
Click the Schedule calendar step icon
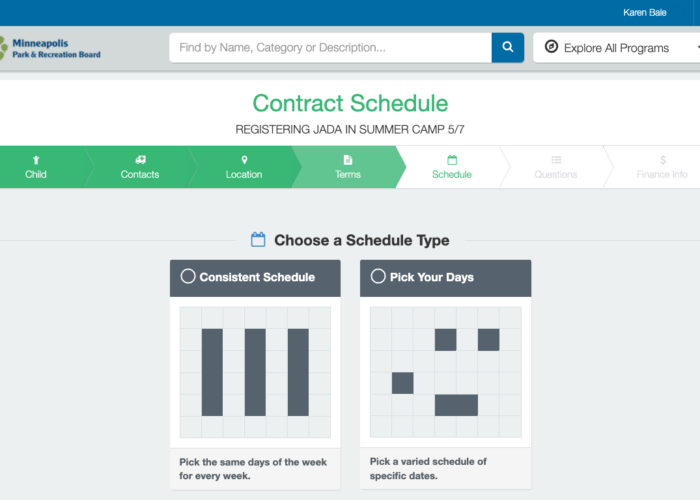tap(452, 160)
